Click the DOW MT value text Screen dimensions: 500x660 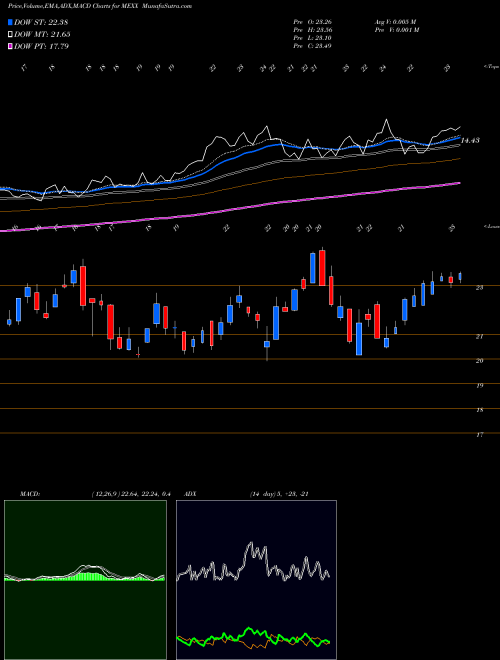tap(42, 35)
